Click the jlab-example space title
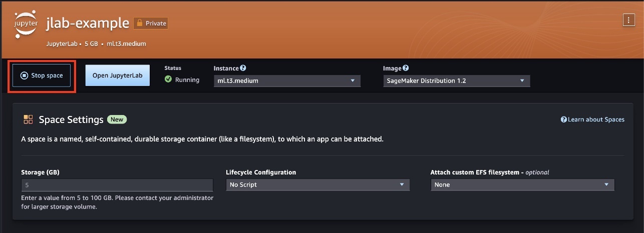The width and height of the screenshot is (644, 233). [x=87, y=23]
